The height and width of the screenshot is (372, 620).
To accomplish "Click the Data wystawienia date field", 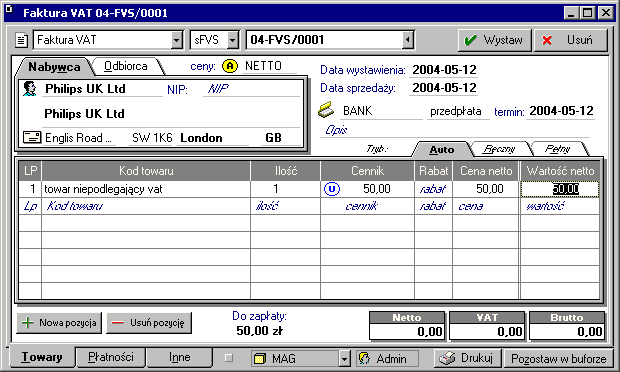I will click(x=444, y=70).
